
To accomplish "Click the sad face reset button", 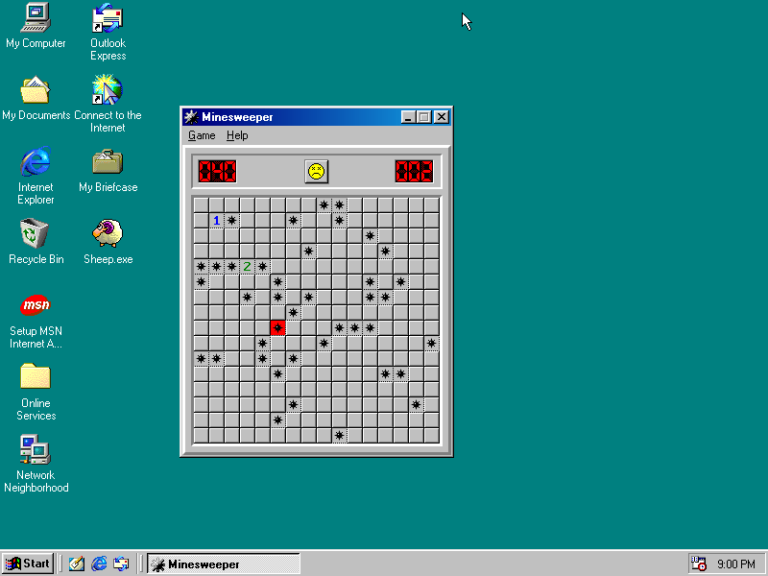I will click(x=316, y=171).
